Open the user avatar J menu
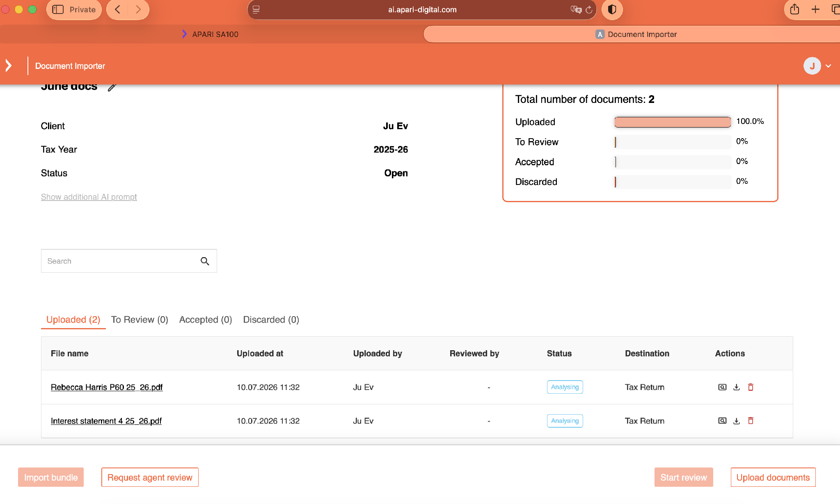 [817, 66]
